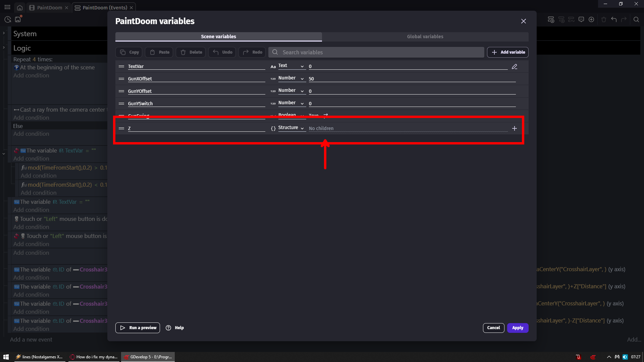
Task: Click the search events magnifier icon
Action: tap(636, 19)
